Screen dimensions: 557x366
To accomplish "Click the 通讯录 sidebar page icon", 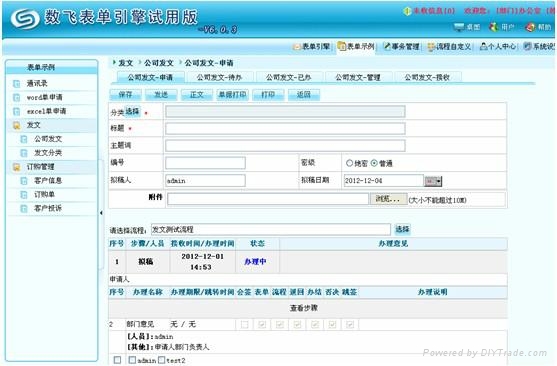I will [16, 84].
